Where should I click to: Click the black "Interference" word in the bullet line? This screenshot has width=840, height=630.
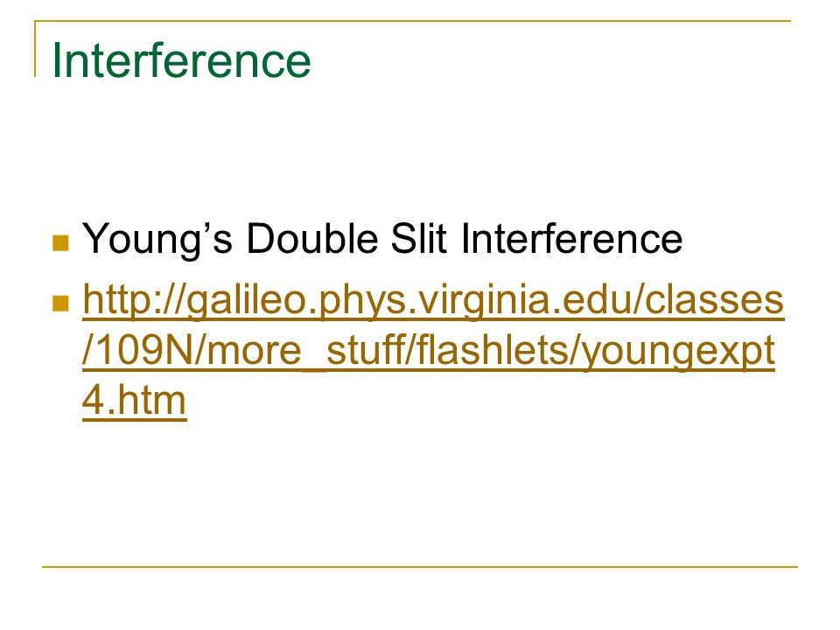(x=571, y=238)
